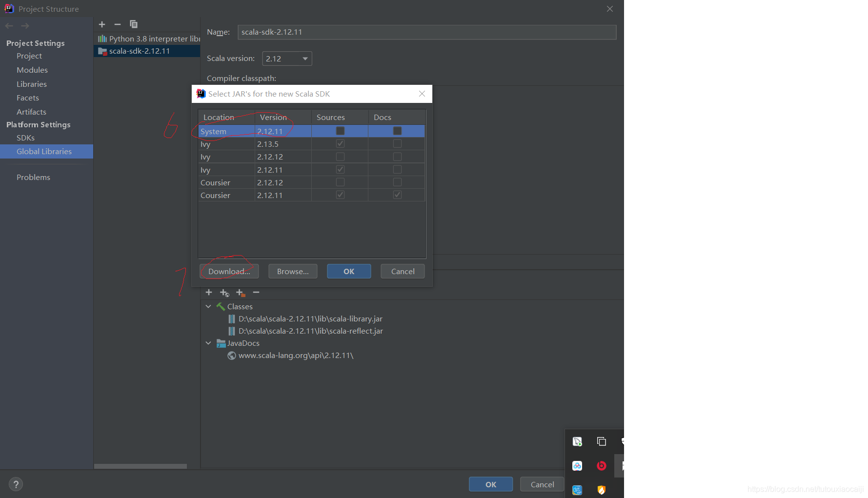Open Libraries settings section
868x498 pixels.
click(32, 84)
